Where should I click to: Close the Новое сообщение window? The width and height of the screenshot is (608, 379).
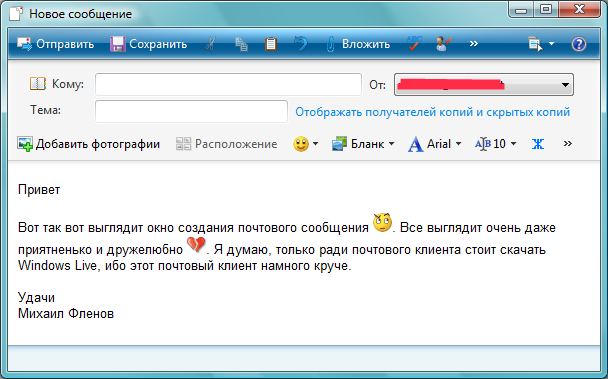[579, 9]
